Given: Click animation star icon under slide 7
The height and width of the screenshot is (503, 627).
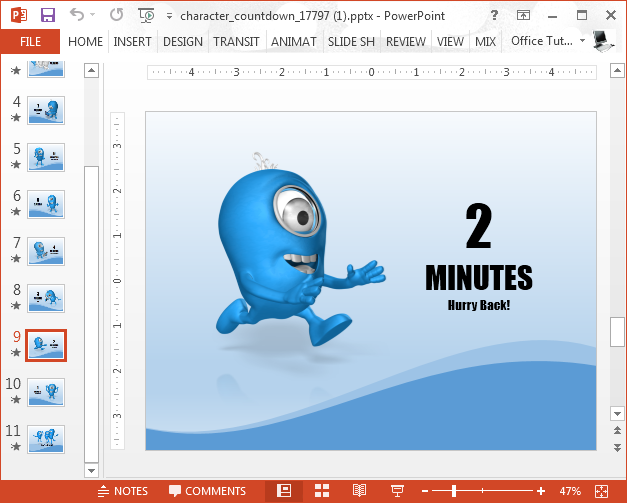Looking at the screenshot, I should [16, 258].
